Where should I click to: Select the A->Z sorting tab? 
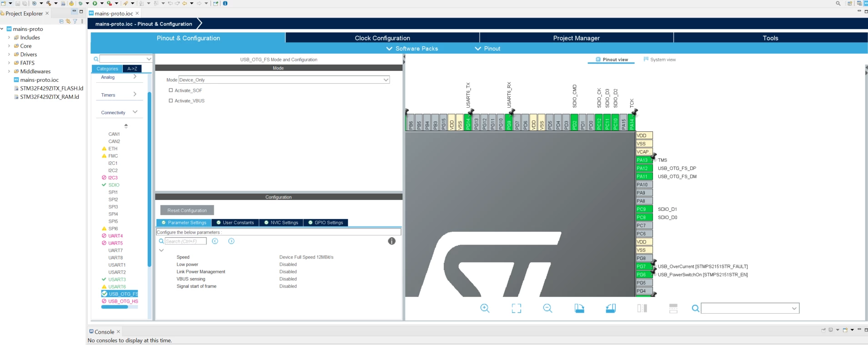132,69
